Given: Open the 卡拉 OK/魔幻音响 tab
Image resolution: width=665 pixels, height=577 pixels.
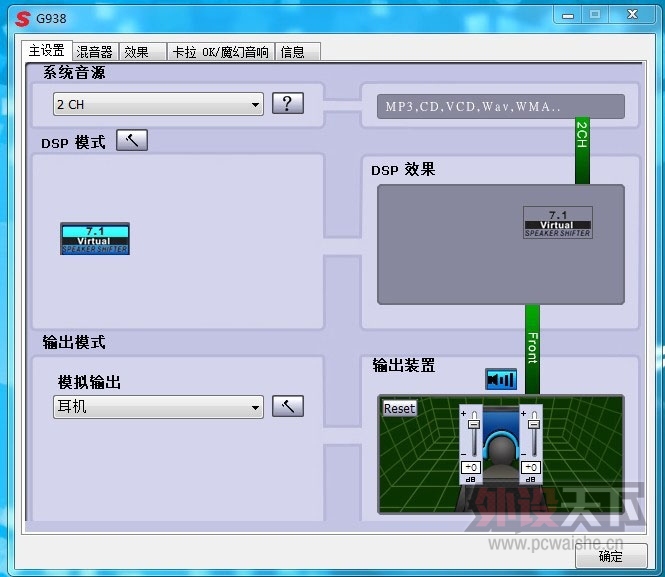Looking at the screenshot, I should pos(221,52).
